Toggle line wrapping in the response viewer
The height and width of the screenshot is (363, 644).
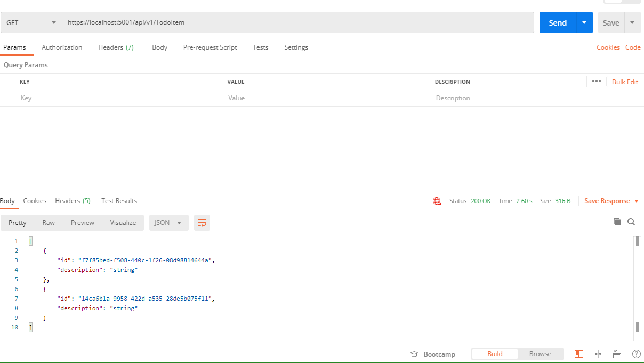click(x=202, y=222)
